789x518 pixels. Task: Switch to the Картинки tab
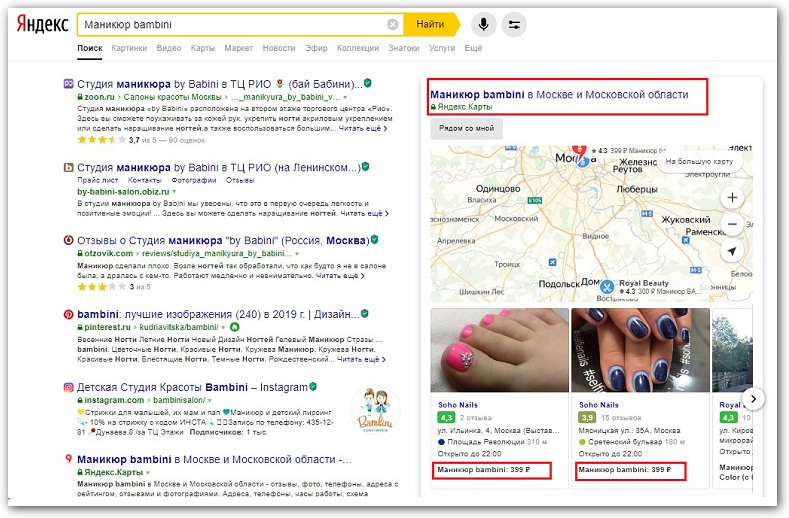click(129, 48)
